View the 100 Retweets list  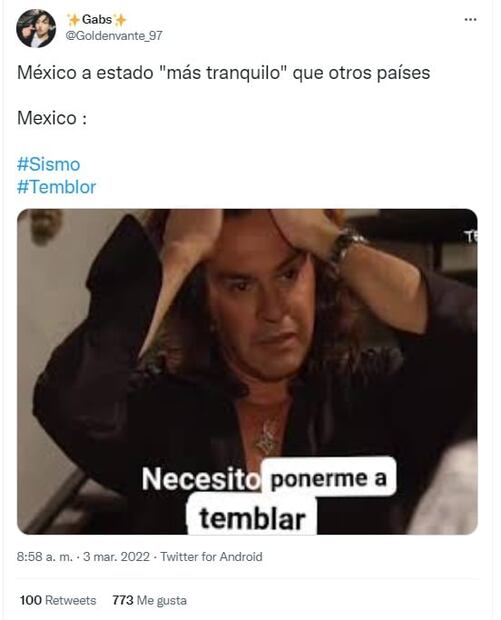58,600
